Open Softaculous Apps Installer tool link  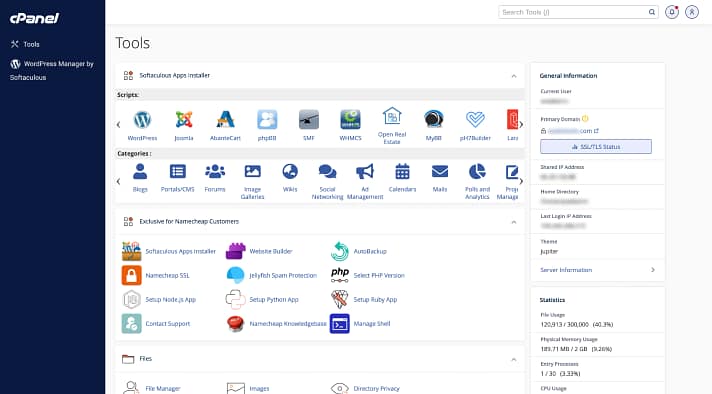[180, 251]
